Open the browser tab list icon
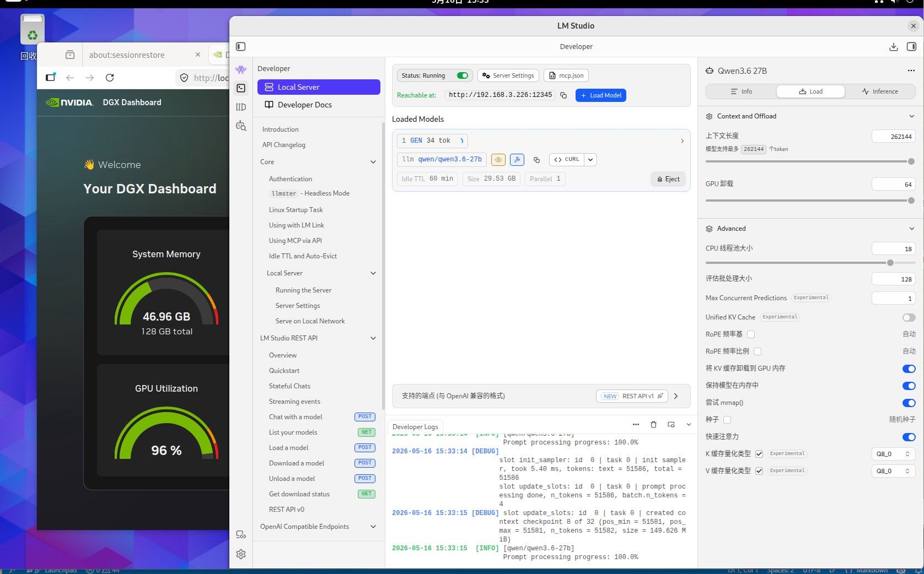 (69, 55)
